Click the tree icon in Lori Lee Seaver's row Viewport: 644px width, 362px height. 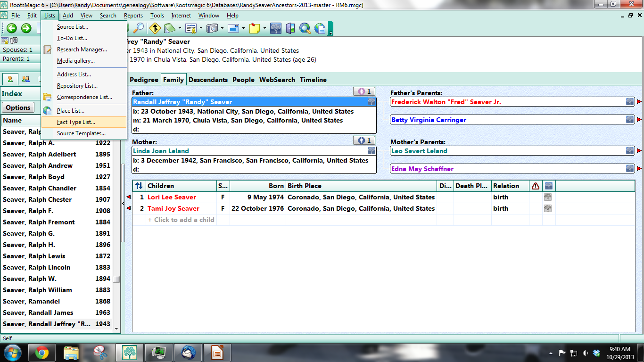click(x=547, y=197)
